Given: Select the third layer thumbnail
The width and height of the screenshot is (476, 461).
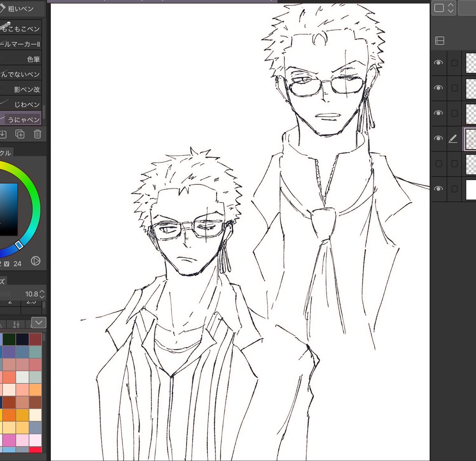Looking at the screenshot, I should [x=471, y=113].
